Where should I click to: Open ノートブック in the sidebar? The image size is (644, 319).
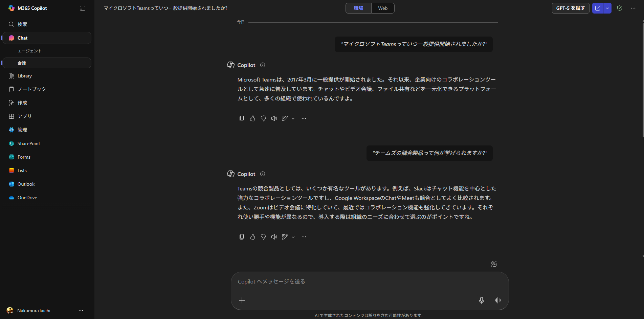click(x=31, y=89)
